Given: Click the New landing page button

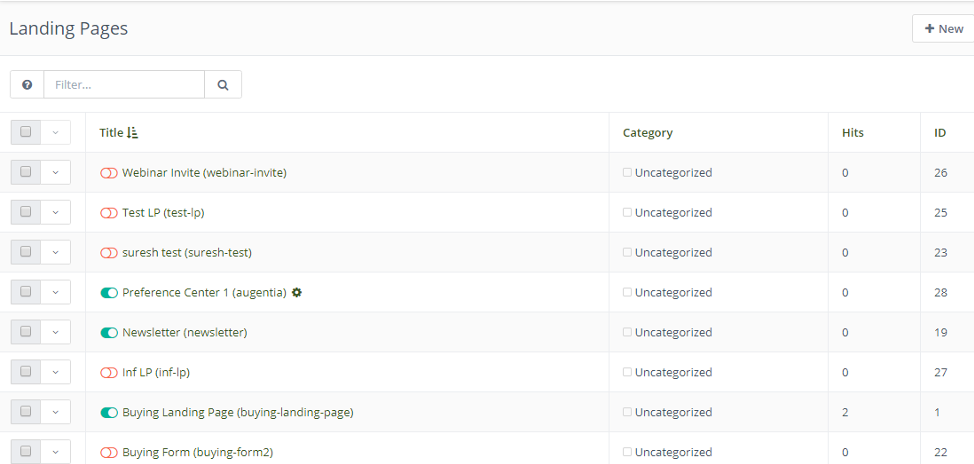Looking at the screenshot, I should point(943,29).
